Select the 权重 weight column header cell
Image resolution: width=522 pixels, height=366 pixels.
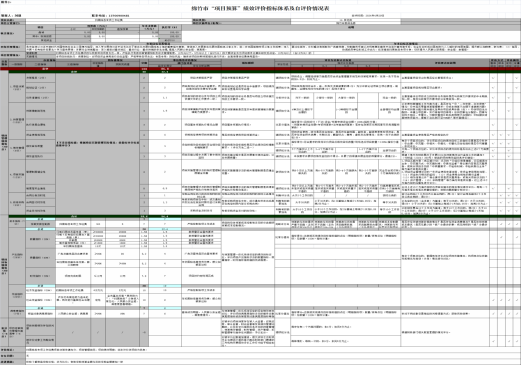tap(144, 63)
